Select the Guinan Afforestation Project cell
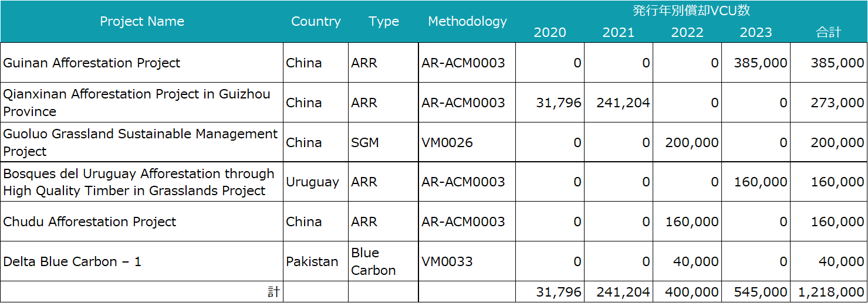 92,63
